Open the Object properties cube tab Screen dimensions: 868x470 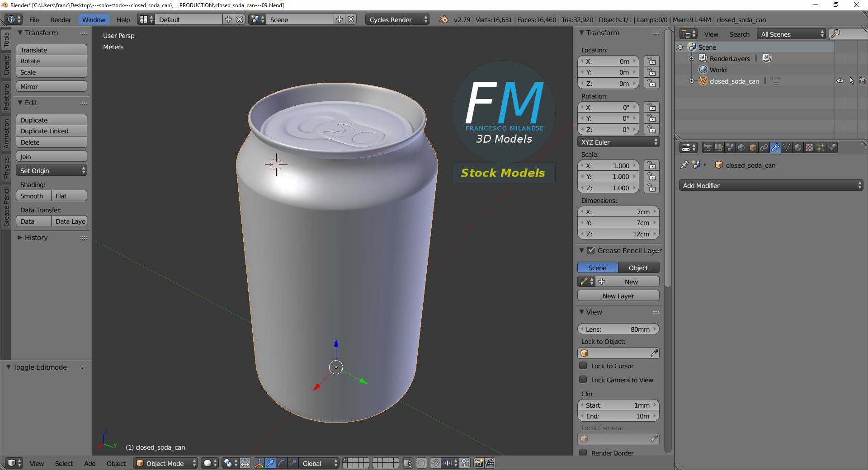coord(753,147)
